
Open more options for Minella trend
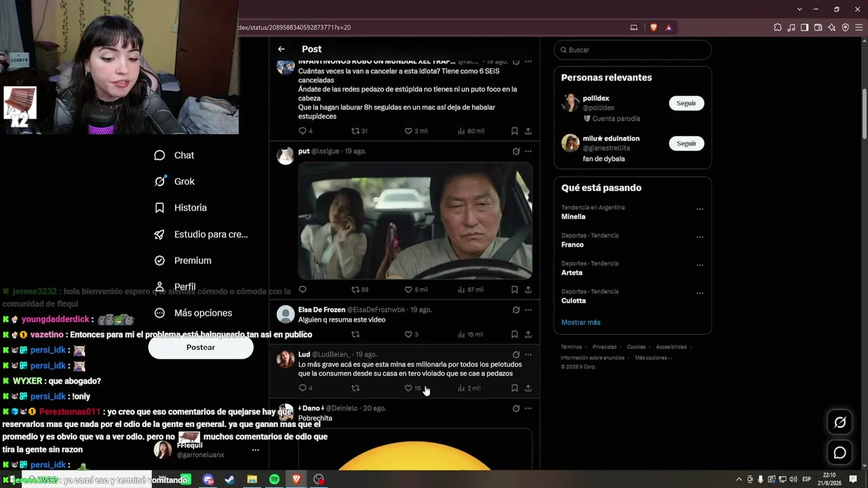(x=700, y=209)
